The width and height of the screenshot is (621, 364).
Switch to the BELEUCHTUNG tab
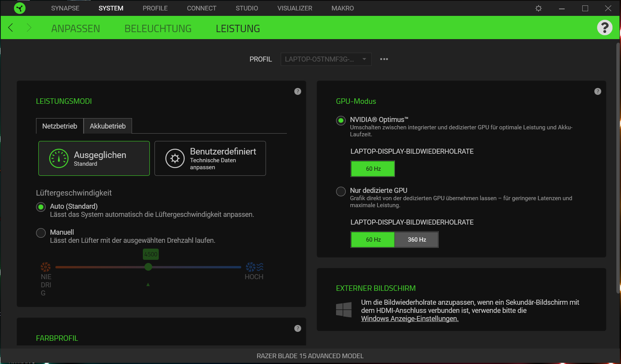pos(158,29)
